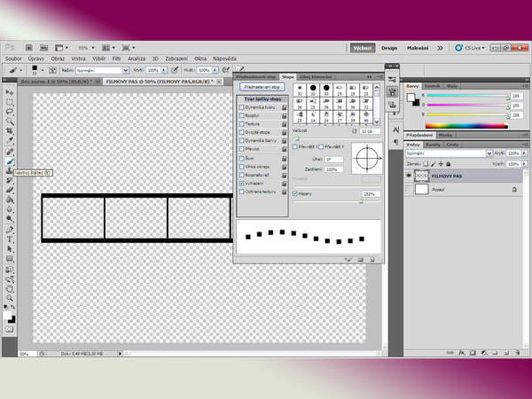Click the Přednastavení stop button
The width and height of the screenshot is (532, 399).
coord(262,88)
